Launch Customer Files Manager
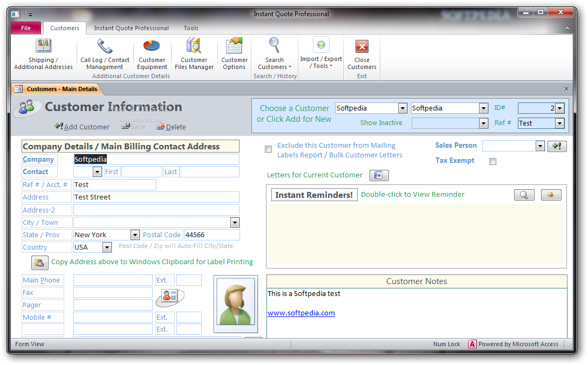The image size is (588, 365). (194, 53)
